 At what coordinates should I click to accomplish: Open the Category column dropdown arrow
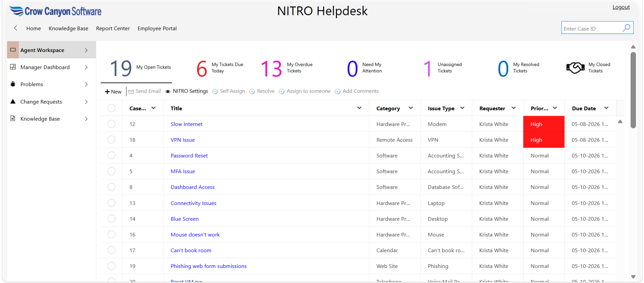coord(411,108)
